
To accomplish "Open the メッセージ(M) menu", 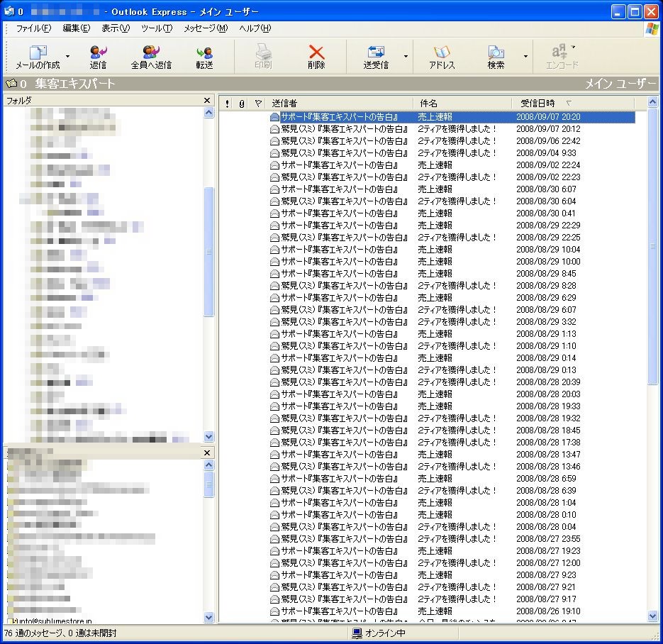I will pyautogui.click(x=206, y=28).
